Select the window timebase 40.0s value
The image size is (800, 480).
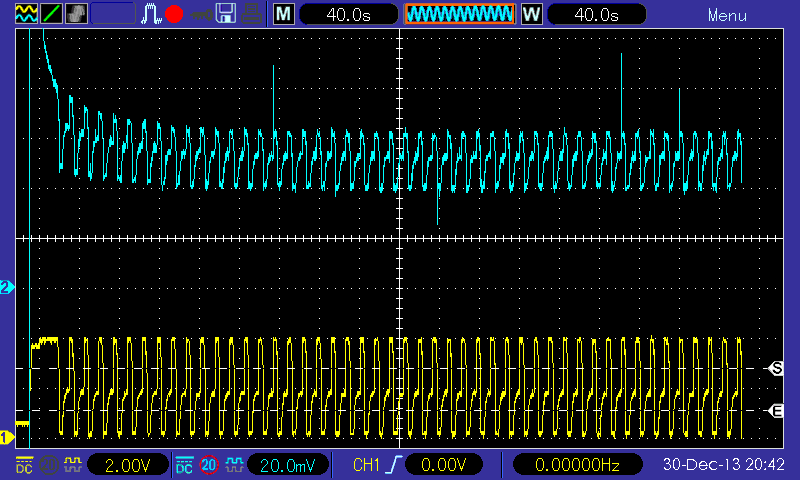[x=596, y=14]
